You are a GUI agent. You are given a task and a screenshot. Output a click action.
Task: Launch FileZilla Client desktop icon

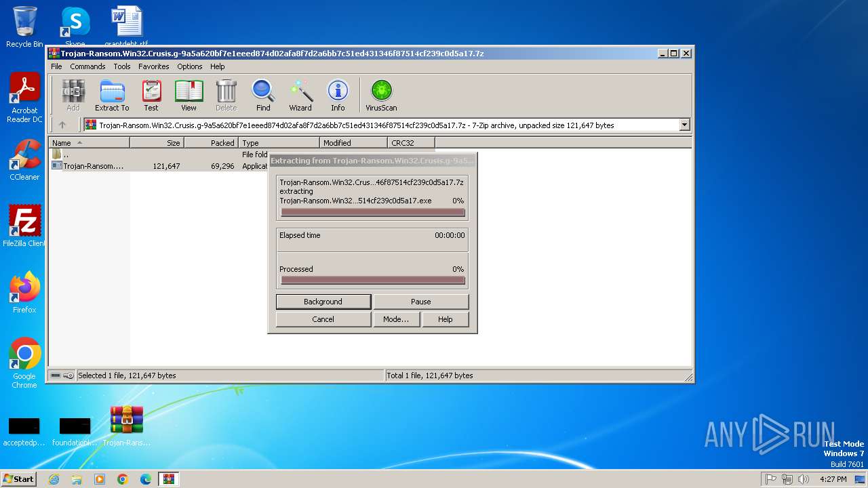point(24,226)
